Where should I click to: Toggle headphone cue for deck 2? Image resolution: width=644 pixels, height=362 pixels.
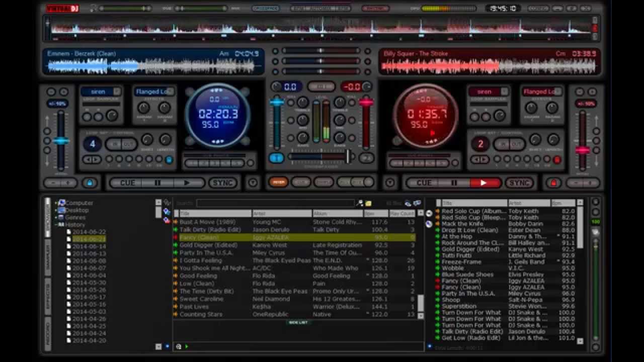pyautogui.click(x=367, y=158)
